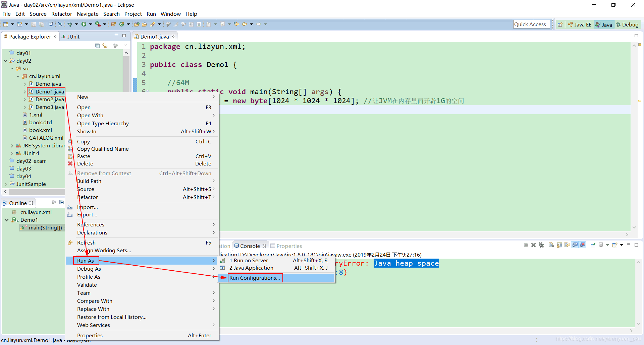
Task: Open the Properties view tab
Action: point(286,246)
